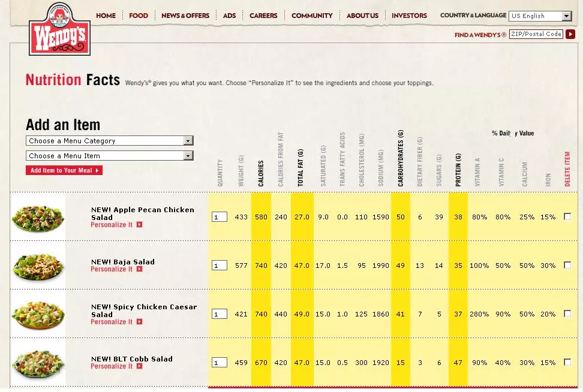
Task: Click Personalize It link under Apple Pecan Chicken Salad
Action: [x=112, y=225]
